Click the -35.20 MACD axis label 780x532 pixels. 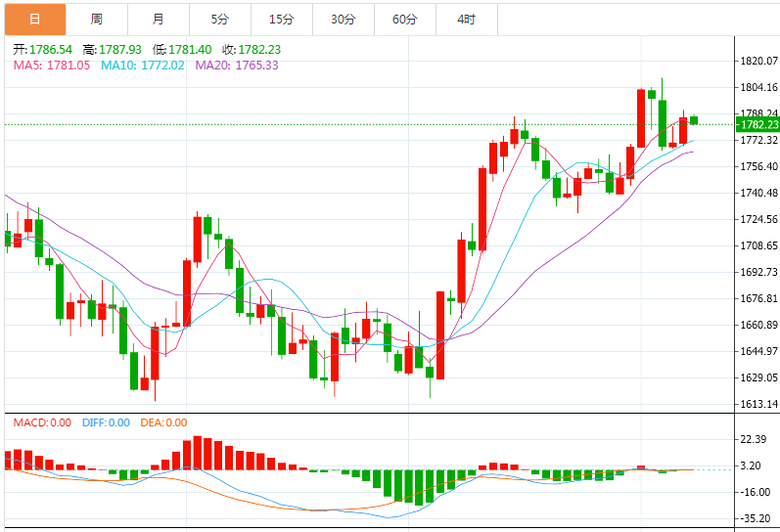[x=756, y=518]
